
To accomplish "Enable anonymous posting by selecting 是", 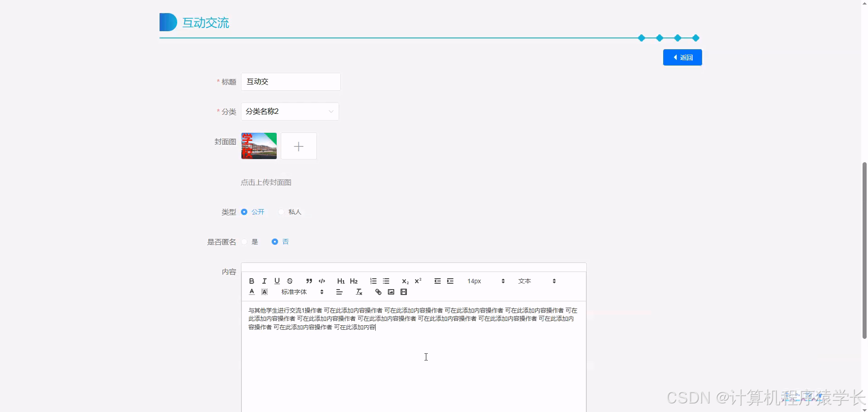I will coord(244,242).
